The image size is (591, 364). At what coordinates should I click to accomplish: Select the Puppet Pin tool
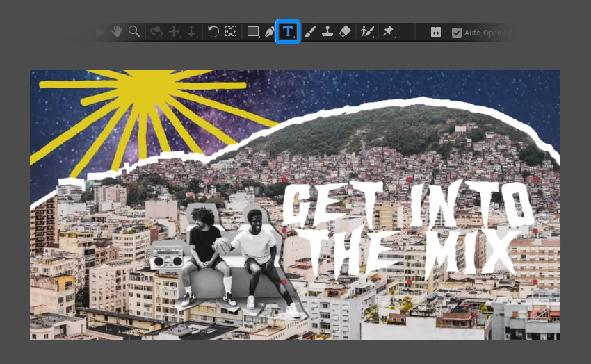pos(388,32)
